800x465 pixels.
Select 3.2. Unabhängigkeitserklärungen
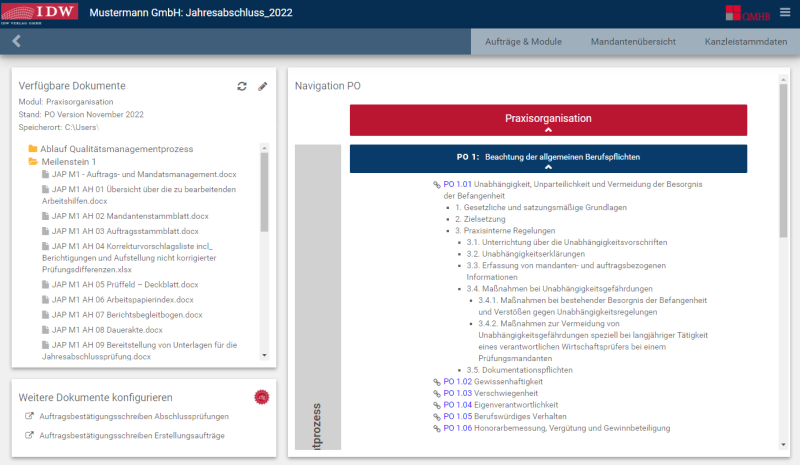pos(526,254)
